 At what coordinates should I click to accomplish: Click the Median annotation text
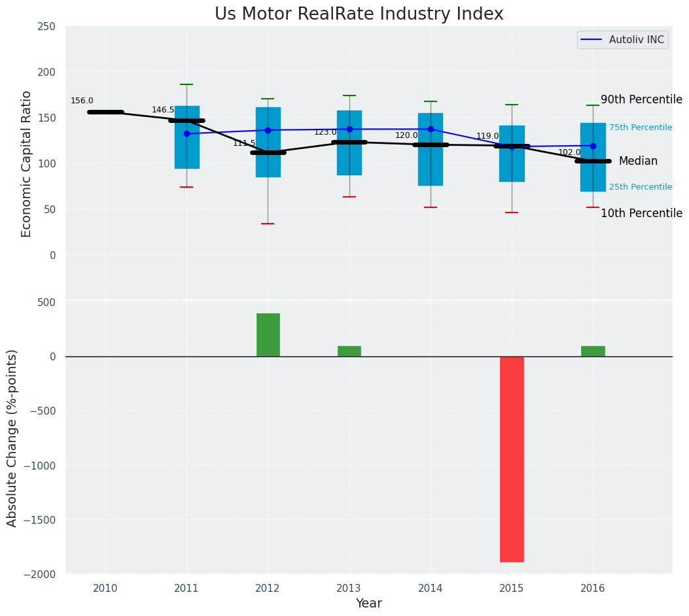(638, 161)
